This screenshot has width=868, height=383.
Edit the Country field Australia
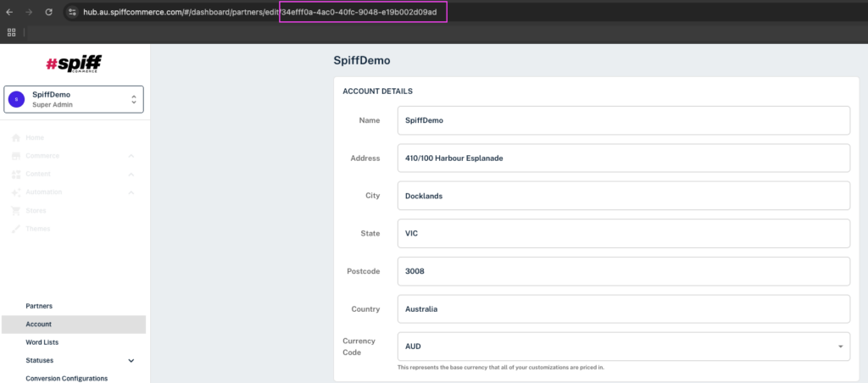coord(623,308)
